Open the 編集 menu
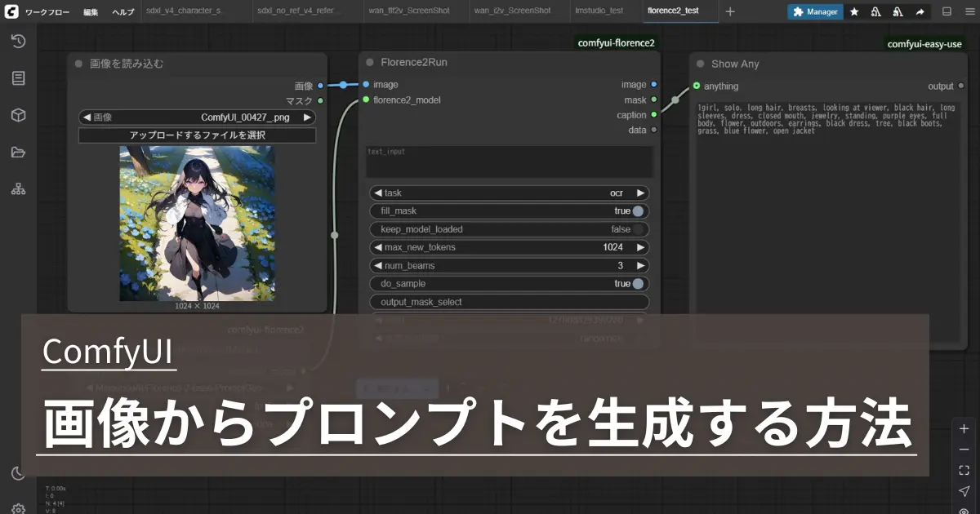 point(91,11)
